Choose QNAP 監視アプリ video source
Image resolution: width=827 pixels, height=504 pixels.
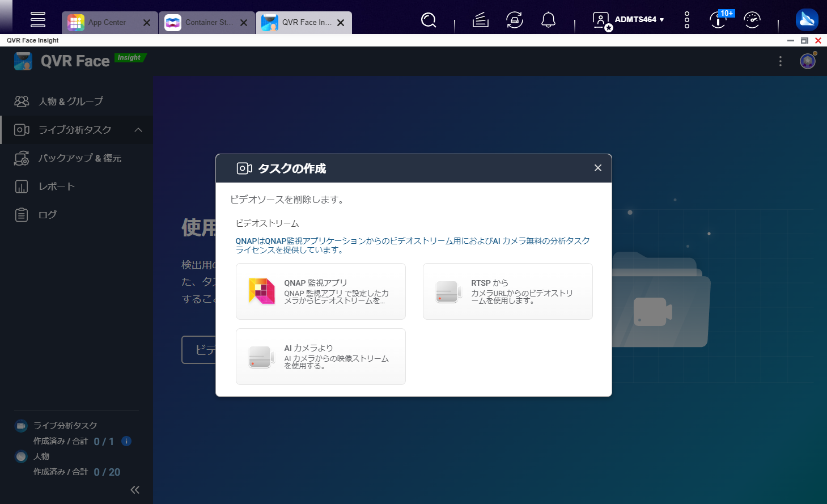pyautogui.click(x=321, y=291)
